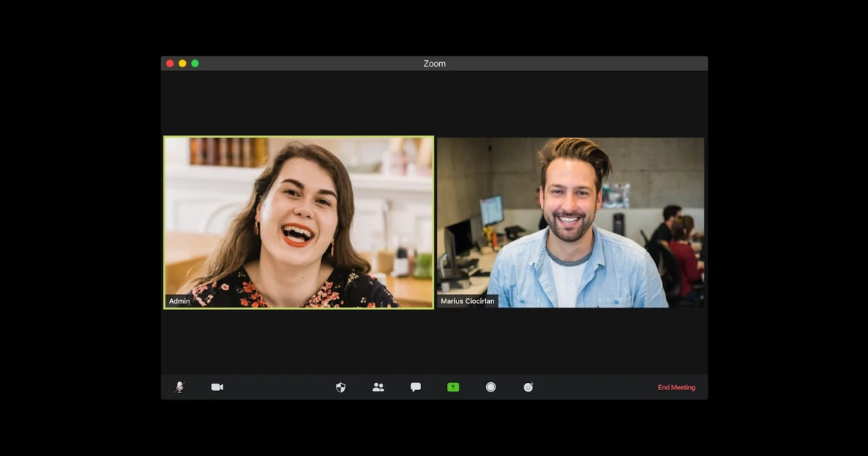This screenshot has height=456, width=868.
Task: Click the green active-speaker border around Admin
Action: coord(298,136)
